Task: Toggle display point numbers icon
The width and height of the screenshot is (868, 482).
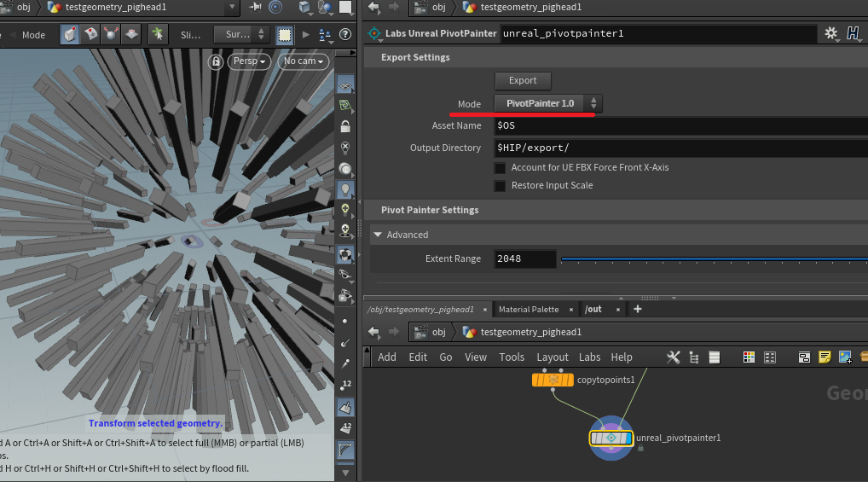Action: pyautogui.click(x=345, y=385)
